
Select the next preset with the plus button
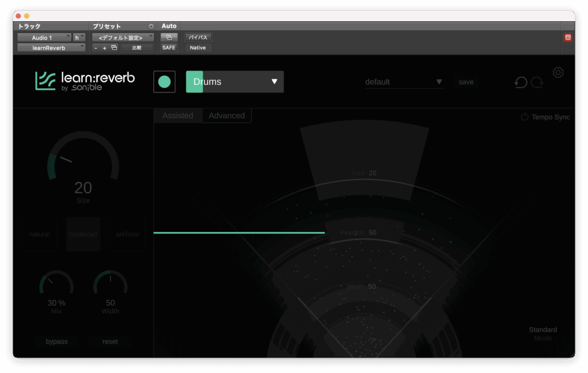pos(105,48)
